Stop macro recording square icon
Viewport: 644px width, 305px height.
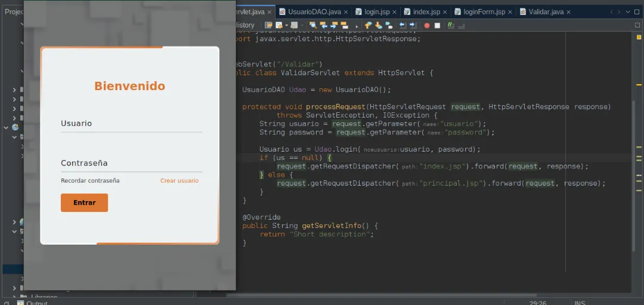438,26
